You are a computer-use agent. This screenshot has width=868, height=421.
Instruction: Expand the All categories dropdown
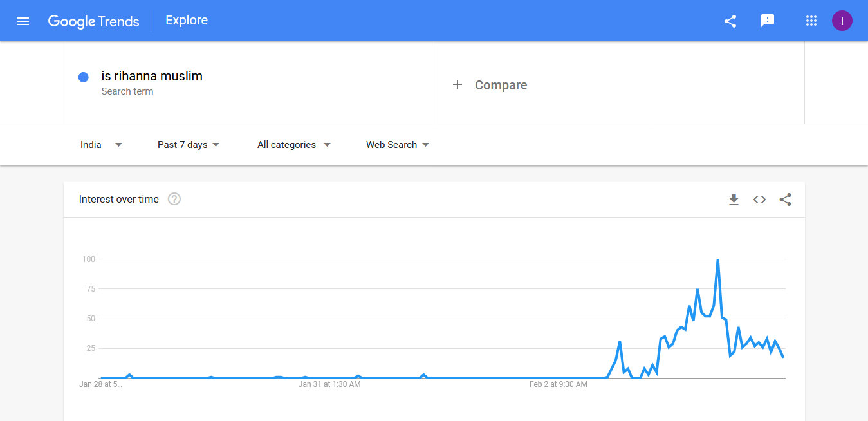pos(293,145)
